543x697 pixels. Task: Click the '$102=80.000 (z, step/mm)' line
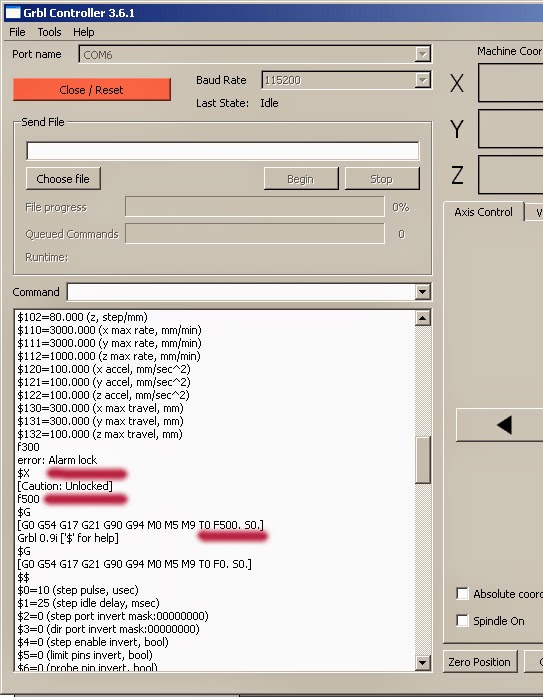[x=82, y=317]
